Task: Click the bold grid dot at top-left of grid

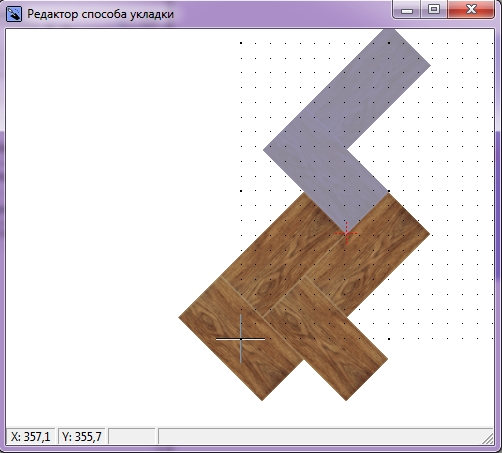Action: click(241, 43)
